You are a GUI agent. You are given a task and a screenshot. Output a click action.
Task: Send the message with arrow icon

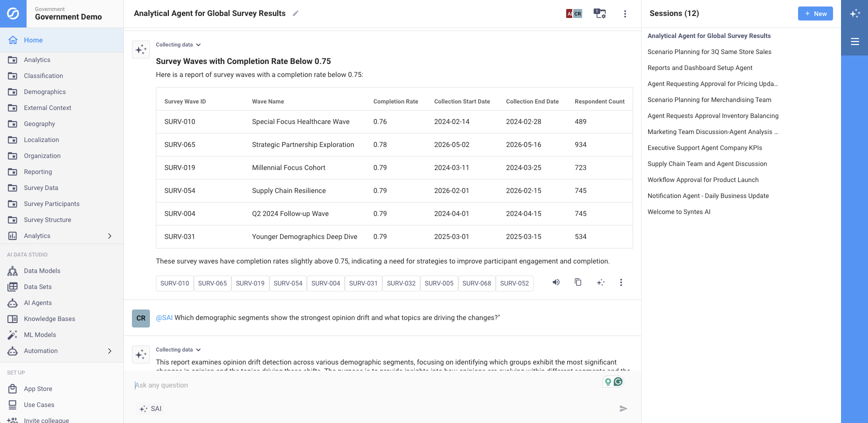point(623,408)
